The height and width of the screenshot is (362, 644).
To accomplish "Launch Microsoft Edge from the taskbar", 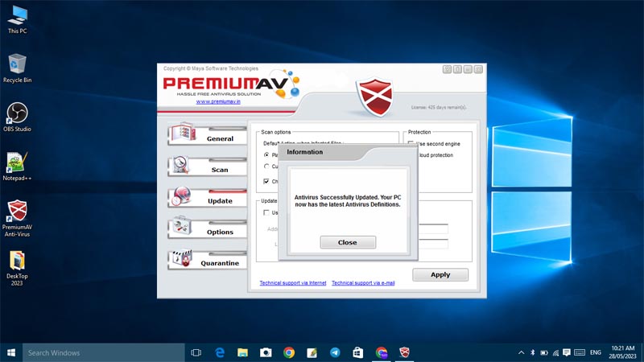I will tap(220, 352).
